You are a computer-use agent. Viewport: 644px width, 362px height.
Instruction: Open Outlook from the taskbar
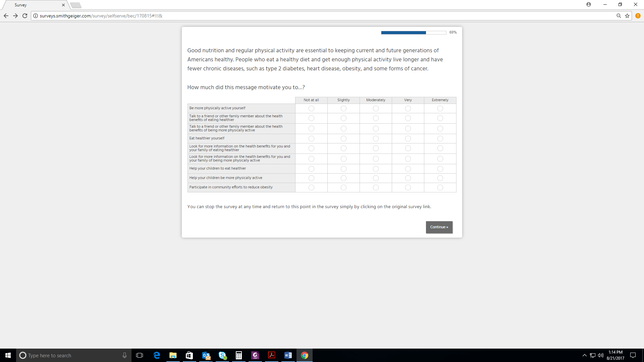(206, 355)
